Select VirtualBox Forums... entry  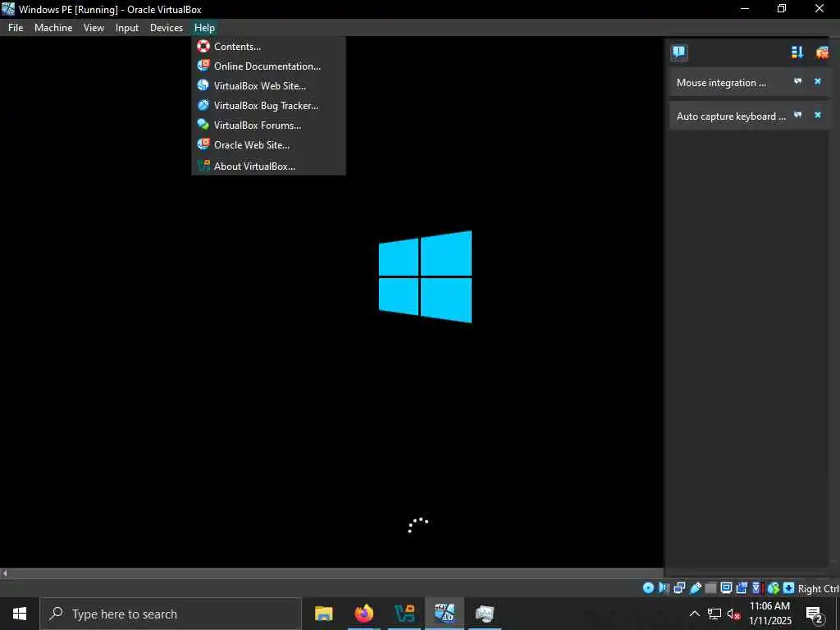[268, 126]
